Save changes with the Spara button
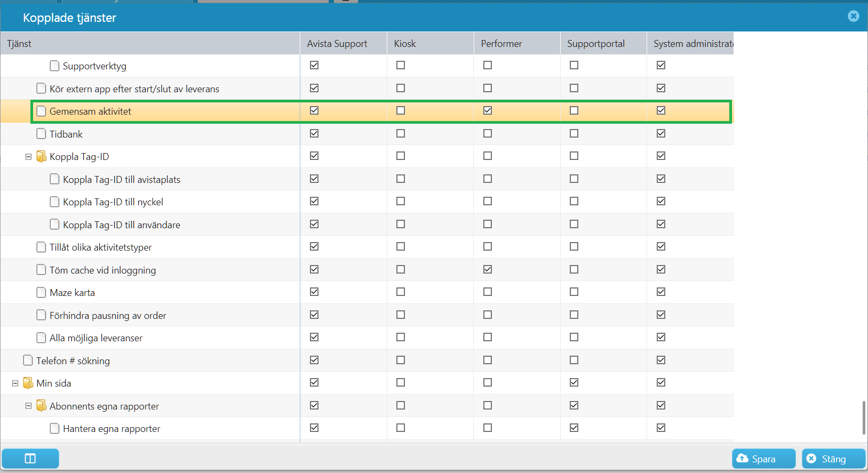 click(763, 459)
